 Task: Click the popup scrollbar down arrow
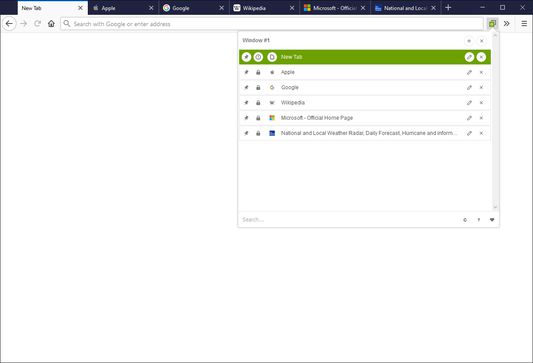[495, 207]
